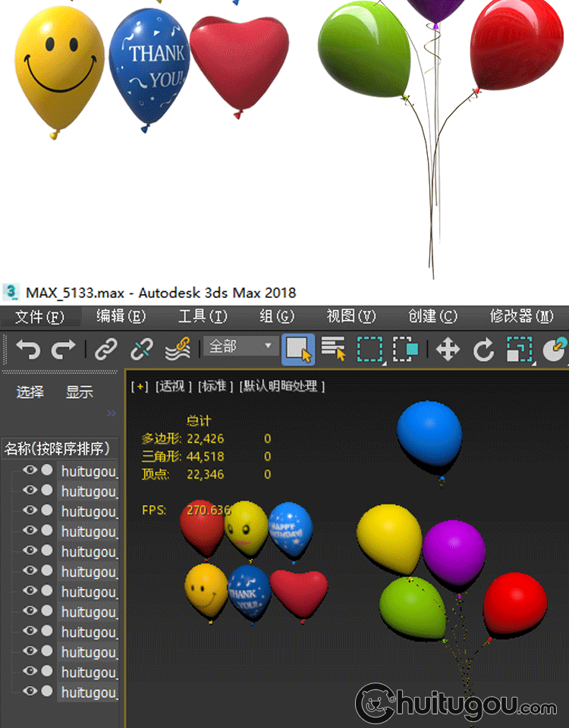Image resolution: width=569 pixels, height=728 pixels.
Task: Open the 文件(F) menu
Action: pyautogui.click(x=40, y=317)
